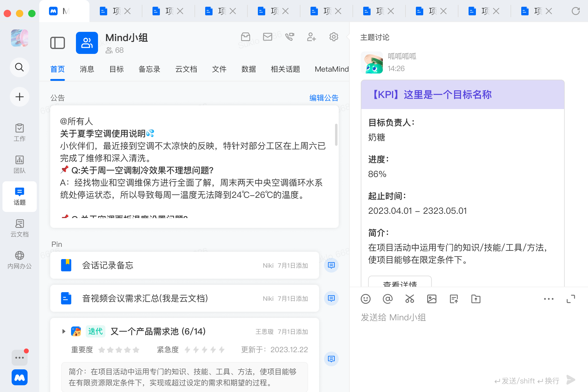Click the scissors screenshot tool
The width and height of the screenshot is (588, 392).
410,299
